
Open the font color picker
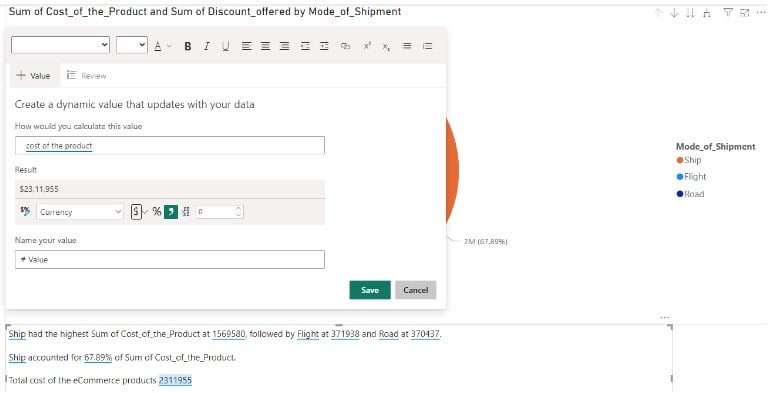pos(160,46)
